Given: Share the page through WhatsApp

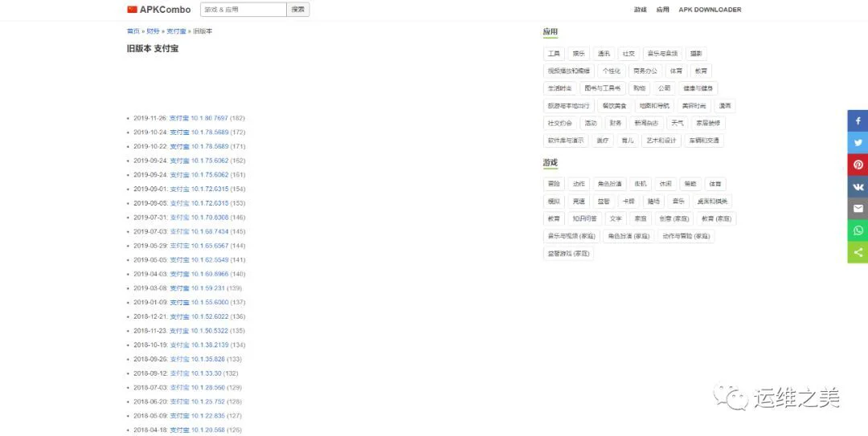Looking at the screenshot, I should point(858,230).
